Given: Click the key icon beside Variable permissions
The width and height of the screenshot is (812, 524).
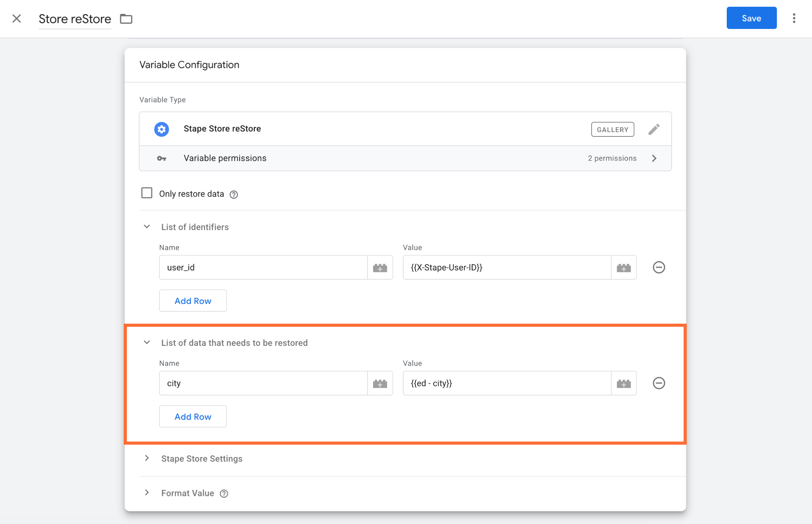Looking at the screenshot, I should click(x=161, y=158).
